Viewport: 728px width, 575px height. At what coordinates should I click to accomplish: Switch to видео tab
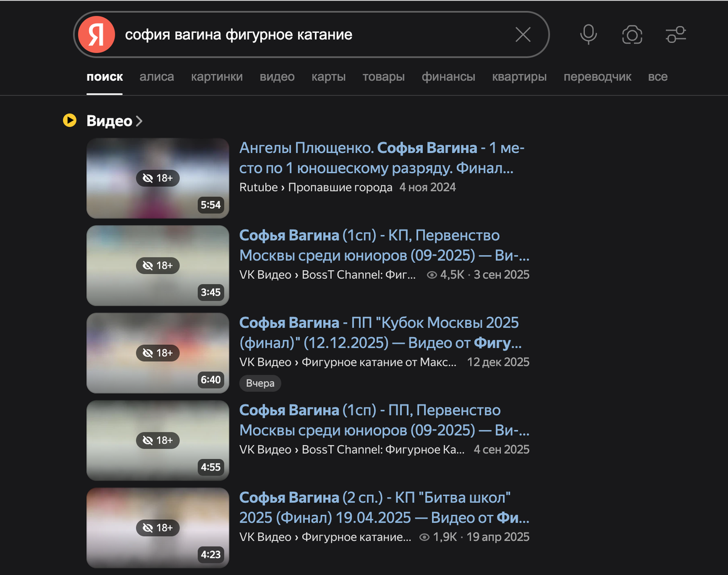277,77
